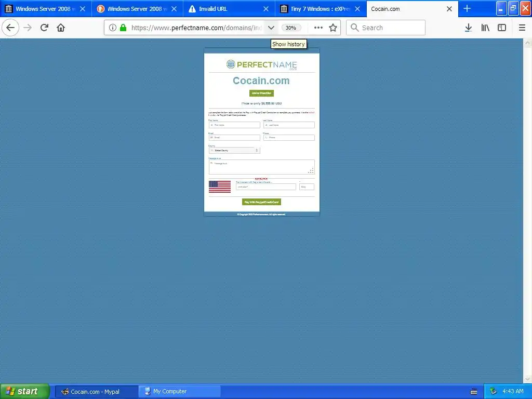Close the Cocain.com tab

(449, 9)
